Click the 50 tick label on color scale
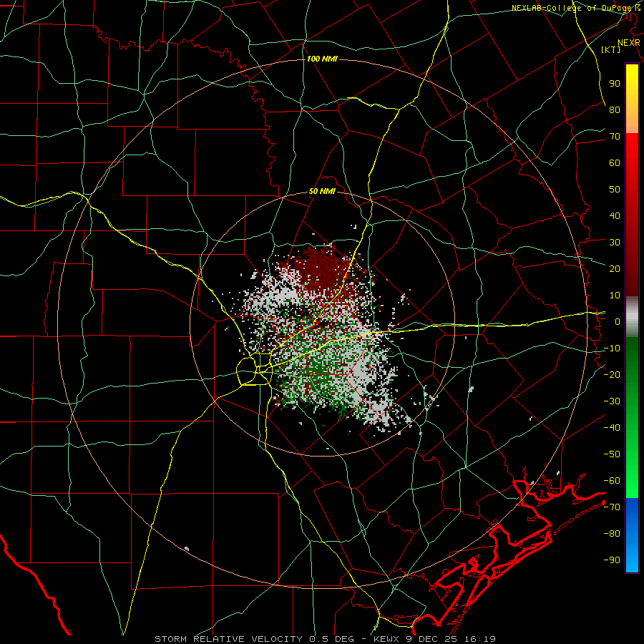644x644 pixels. [x=615, y=190]
